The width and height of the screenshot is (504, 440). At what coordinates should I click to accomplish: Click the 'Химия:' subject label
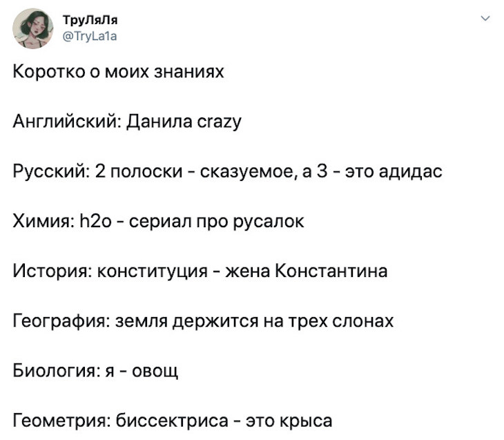pyautogui.click(x=43, y=221)
